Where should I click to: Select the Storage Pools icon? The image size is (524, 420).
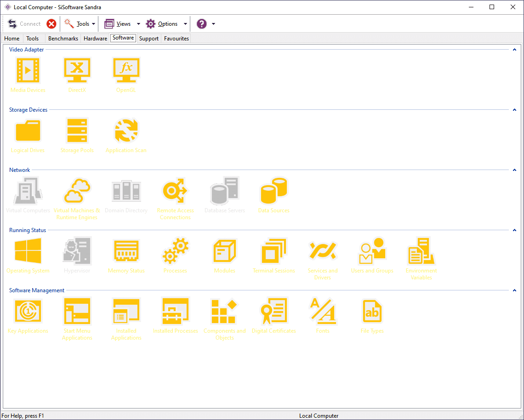77,131
